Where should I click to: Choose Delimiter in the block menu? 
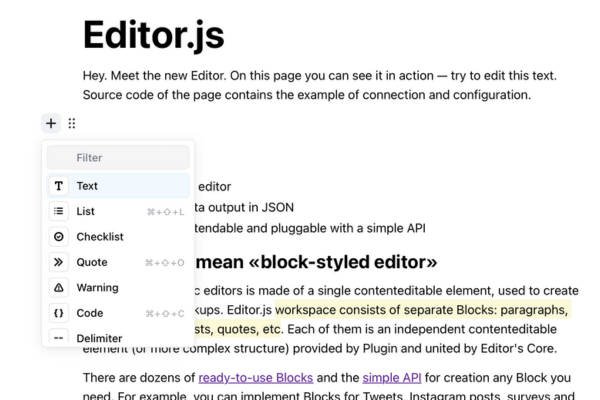[x=118, y=336]
